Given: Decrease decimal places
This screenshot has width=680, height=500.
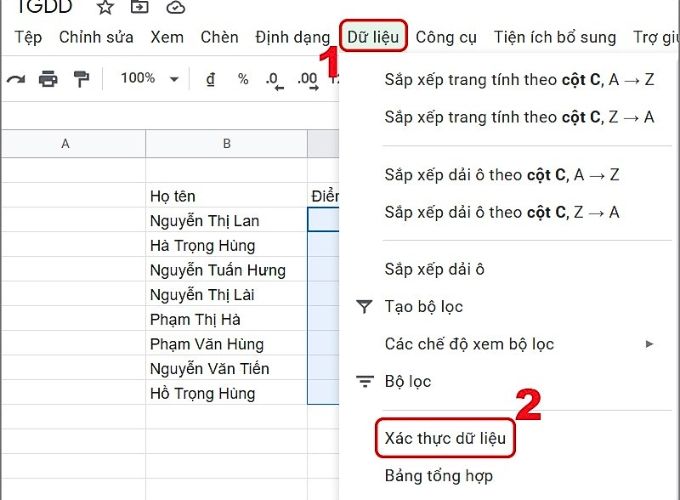Looking at the screenshot, I should [x=275, y=81].
